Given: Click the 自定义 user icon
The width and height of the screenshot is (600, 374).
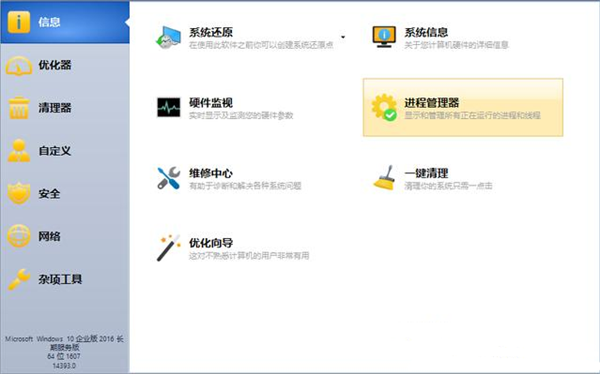Looking at the screenshot, I should tap(18, 150).
